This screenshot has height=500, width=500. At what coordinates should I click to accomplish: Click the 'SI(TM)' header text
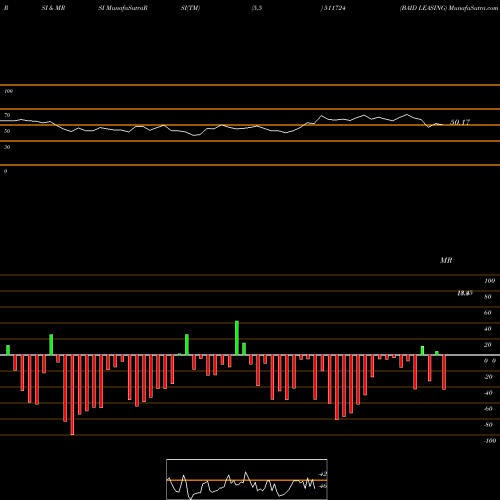(190, 8)
